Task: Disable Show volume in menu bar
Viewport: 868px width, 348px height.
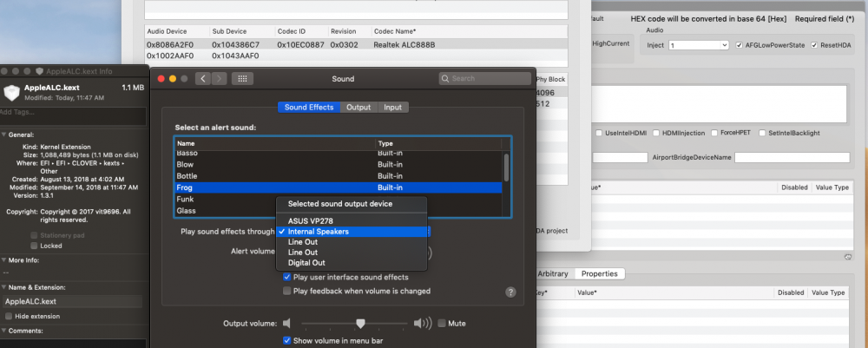Action: pos(286,341)
